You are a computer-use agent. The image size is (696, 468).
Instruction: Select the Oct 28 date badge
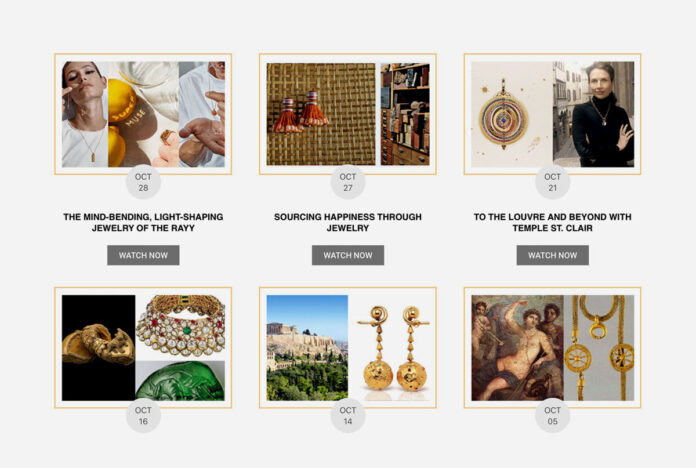click(x=143, y=182)
